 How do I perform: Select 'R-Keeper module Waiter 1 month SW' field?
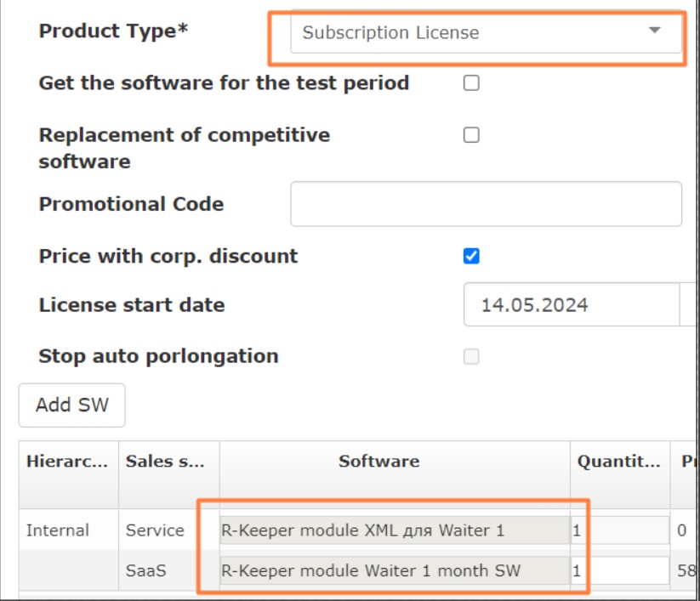click(395, 570)
